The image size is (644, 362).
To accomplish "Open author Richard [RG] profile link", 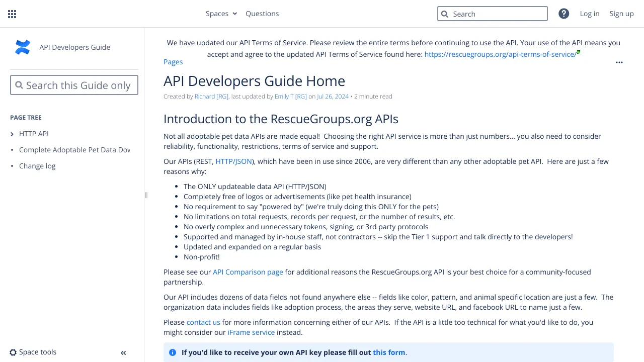I will (x=211, y=97).
